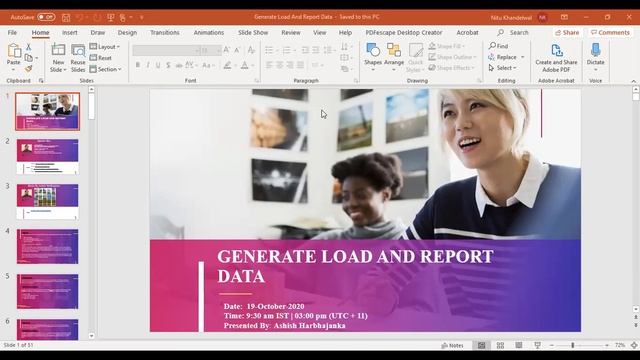Click the Numbering list icon
640x360 pixels.
287,50
